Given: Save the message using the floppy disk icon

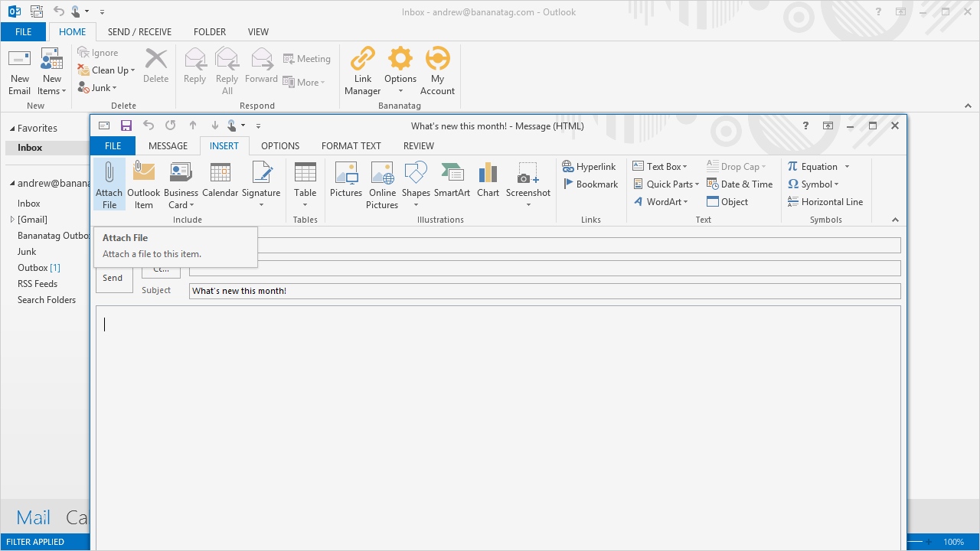Looking at the screenshot, I should pyautogui.click(x=126, y=126).
